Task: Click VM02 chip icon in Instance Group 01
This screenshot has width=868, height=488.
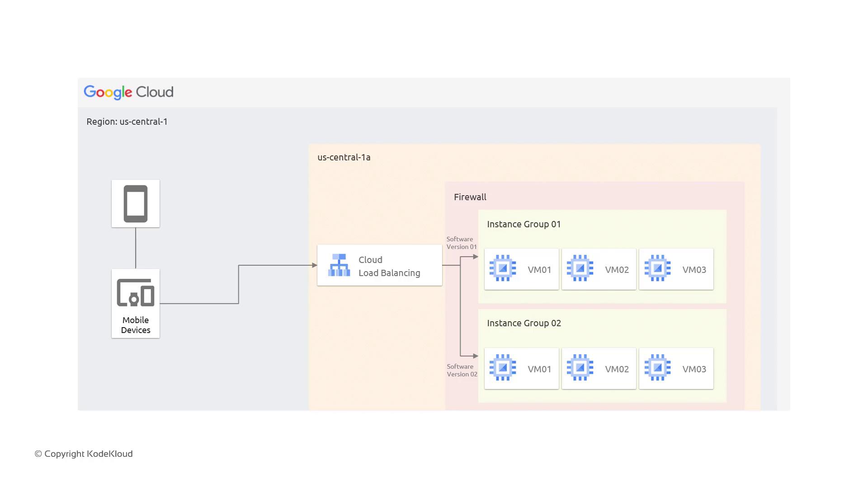Action: [580, 268]
